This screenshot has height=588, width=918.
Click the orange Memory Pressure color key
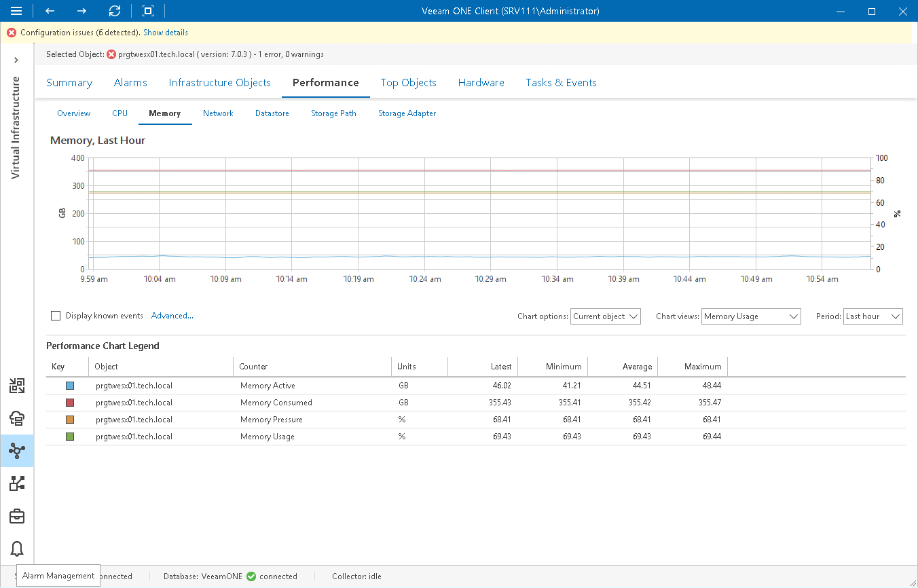point(69,420)
